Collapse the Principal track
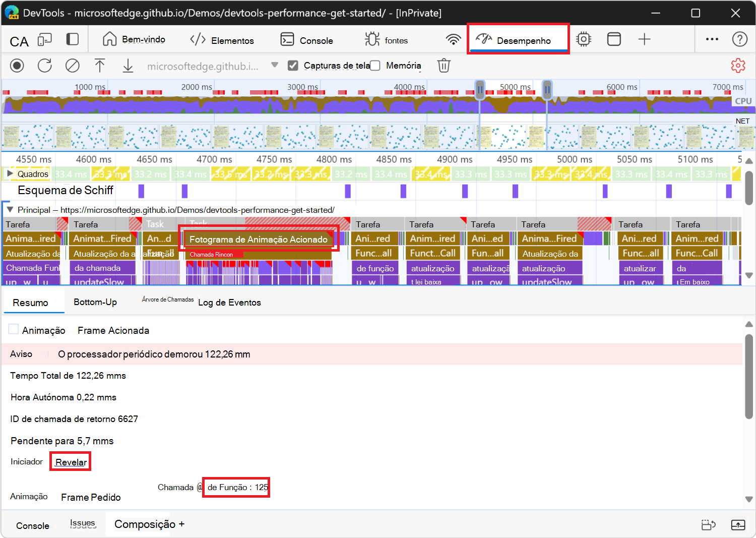Screen dimensions: 756x538 pos(10,209)
